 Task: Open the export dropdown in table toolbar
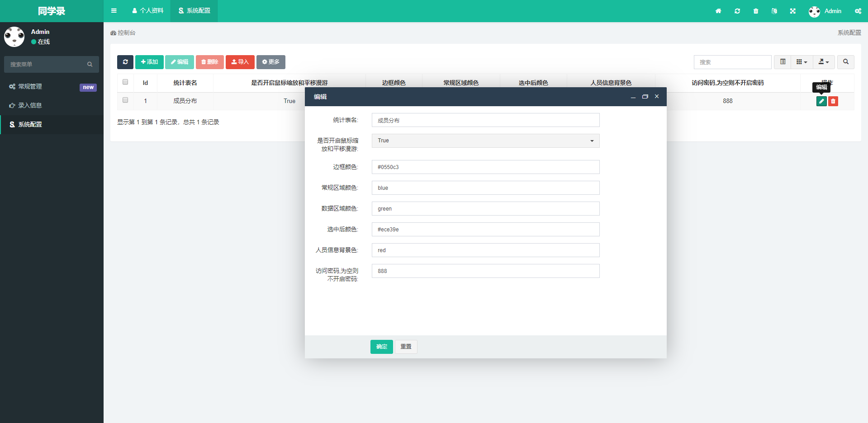point(824,62)
